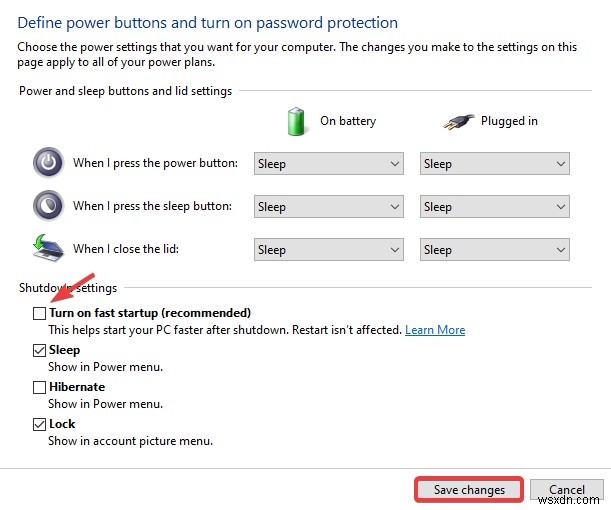
Task: Expand sleep button On battery dropdown
Action: [328, 207]
